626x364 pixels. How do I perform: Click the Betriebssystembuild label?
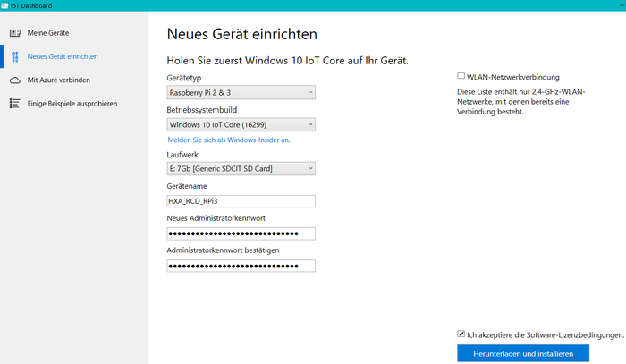coord(202,110)
